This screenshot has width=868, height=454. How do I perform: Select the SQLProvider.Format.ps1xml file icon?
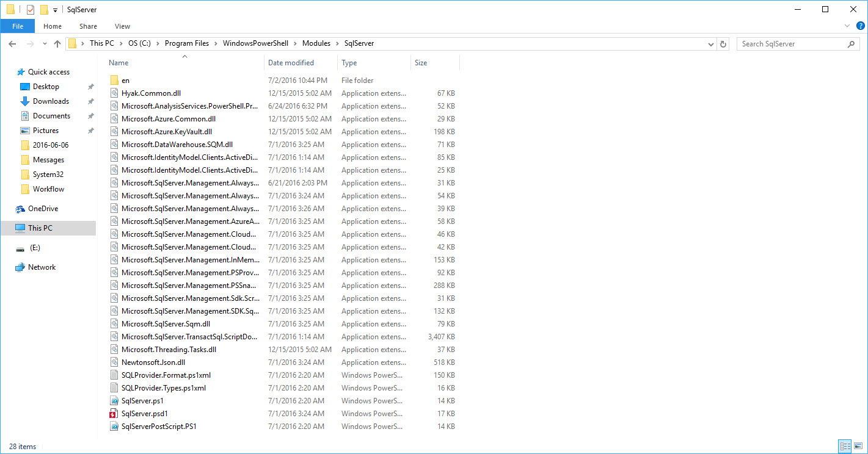pos(114,375)
